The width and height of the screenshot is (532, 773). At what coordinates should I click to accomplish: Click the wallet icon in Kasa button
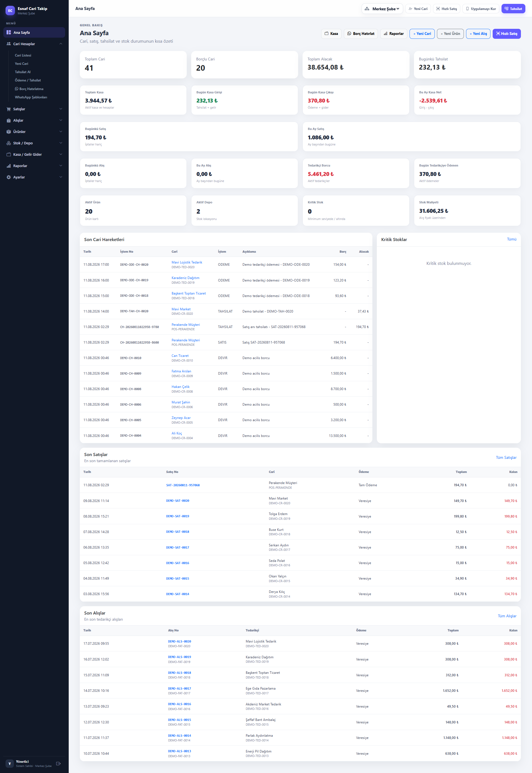pos(327,34)
